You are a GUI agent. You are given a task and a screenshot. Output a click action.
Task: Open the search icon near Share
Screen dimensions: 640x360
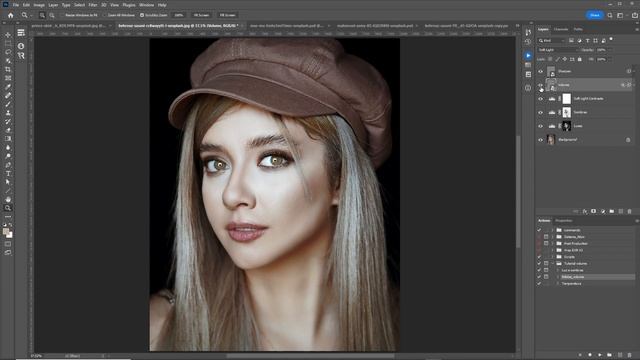[x=610, y=15]
